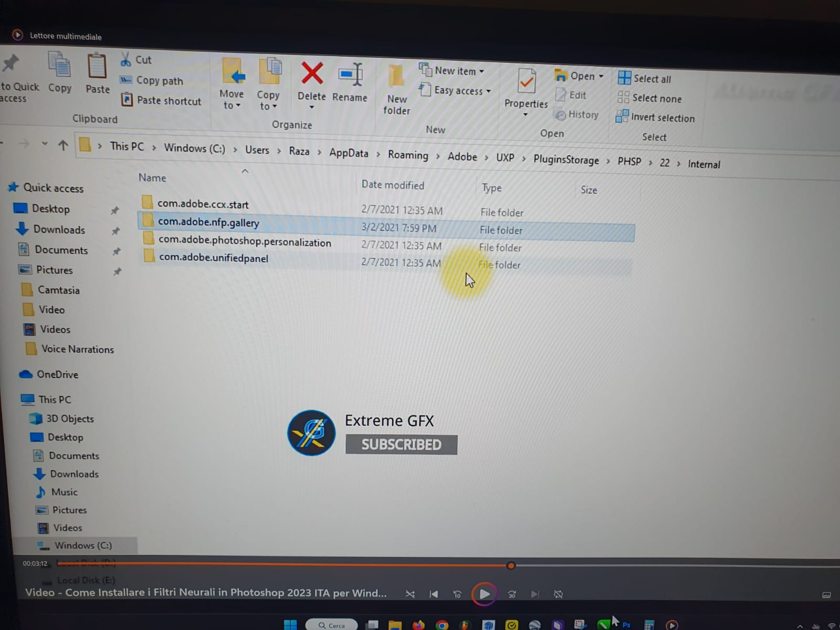Click the media player Play button
This screenshot has height=630, width=840.
[x=484, y=594]
